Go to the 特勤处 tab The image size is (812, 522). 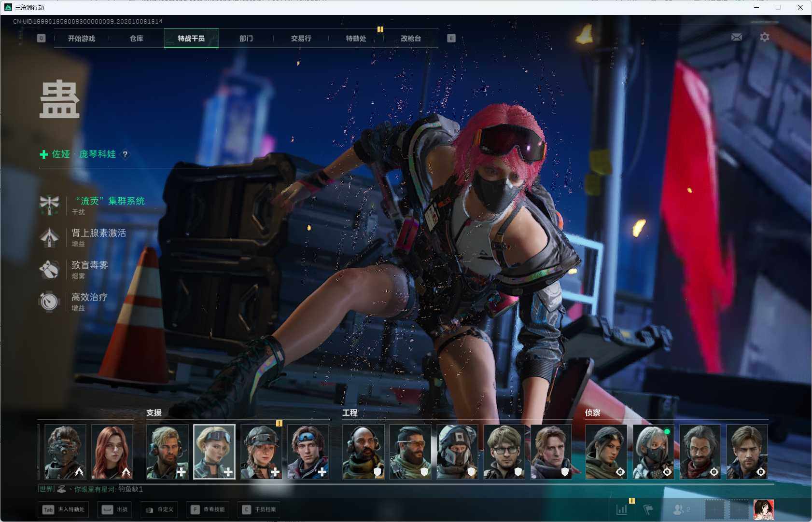(356, 38)
